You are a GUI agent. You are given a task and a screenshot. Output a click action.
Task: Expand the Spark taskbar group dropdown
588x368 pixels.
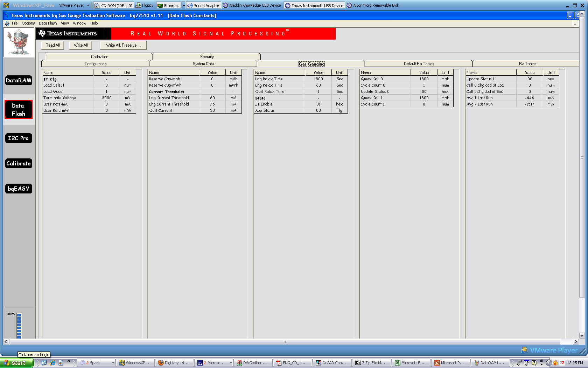coord(113,363)
